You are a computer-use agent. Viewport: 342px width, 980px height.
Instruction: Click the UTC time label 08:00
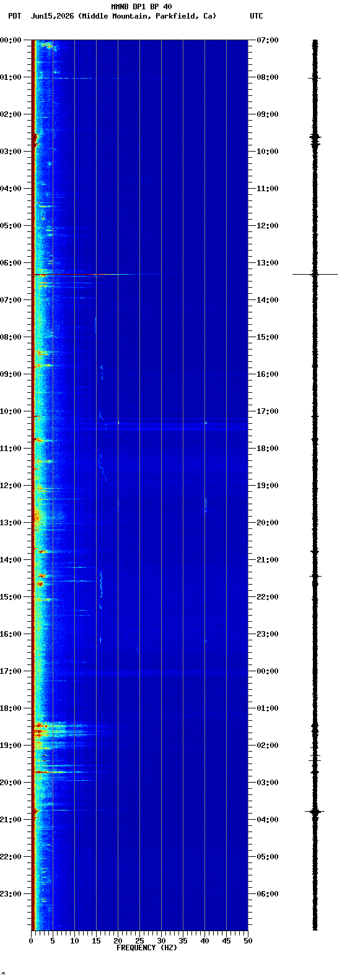tap(268, 77)
